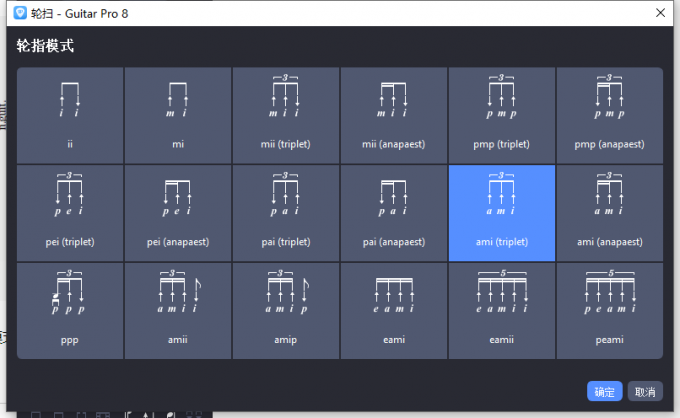Select the amii pattern tile
680x418 pixels.
178,311
